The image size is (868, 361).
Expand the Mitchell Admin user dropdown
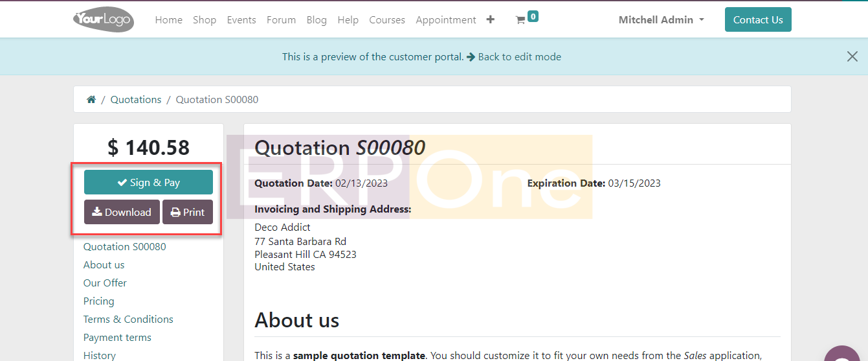[661, 20]
